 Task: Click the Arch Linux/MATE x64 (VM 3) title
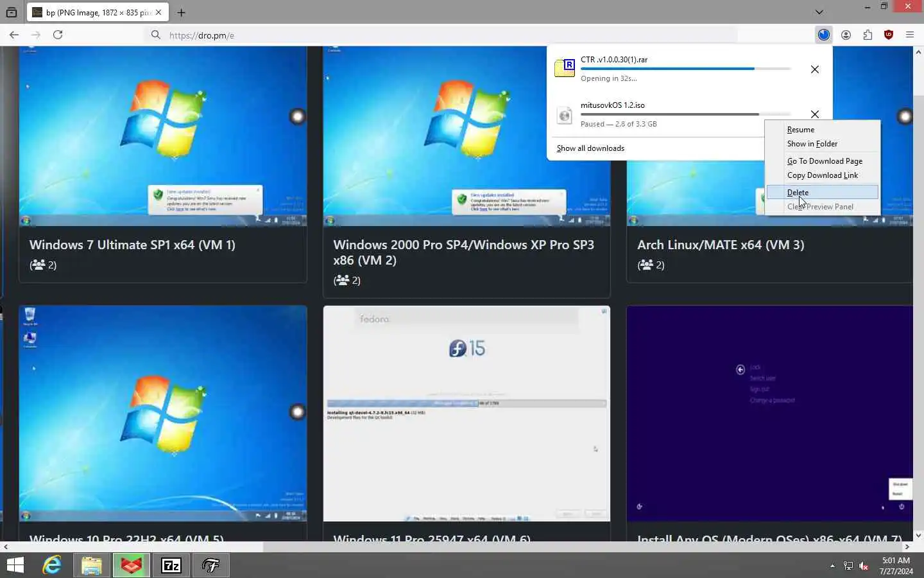(x=721, y=245)
